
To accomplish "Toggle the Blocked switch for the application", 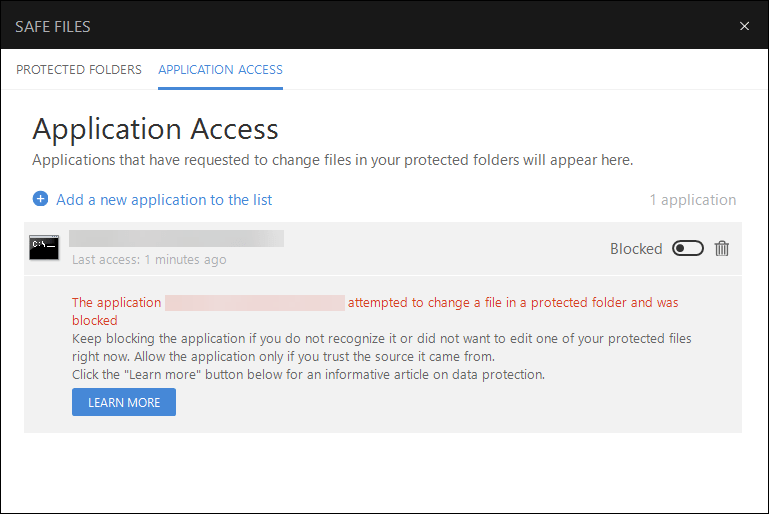I will click(x=688, y=248).
